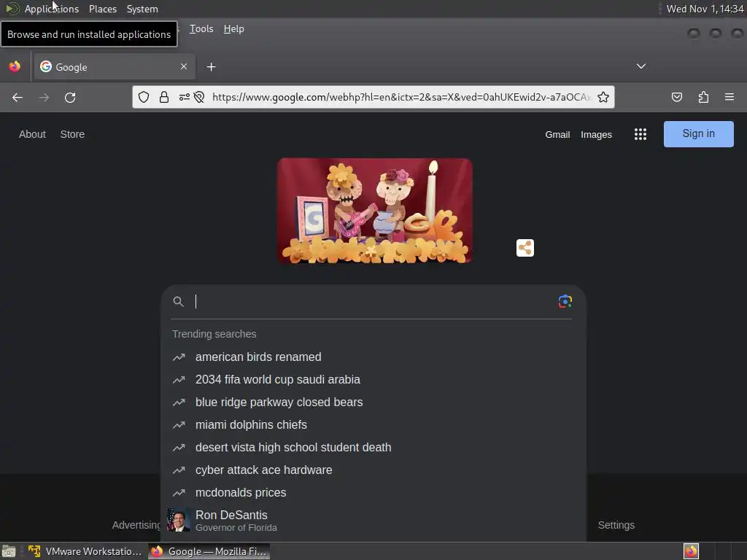Image resolution: width=747 pixels, height=560 pixels.
Task: Click the Day of the Dead doodle
Action: 375,211
